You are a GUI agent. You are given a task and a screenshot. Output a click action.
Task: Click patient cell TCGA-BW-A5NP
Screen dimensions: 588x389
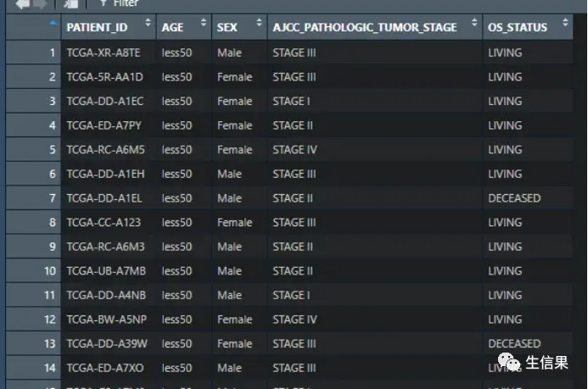click(x=106, y=320)
